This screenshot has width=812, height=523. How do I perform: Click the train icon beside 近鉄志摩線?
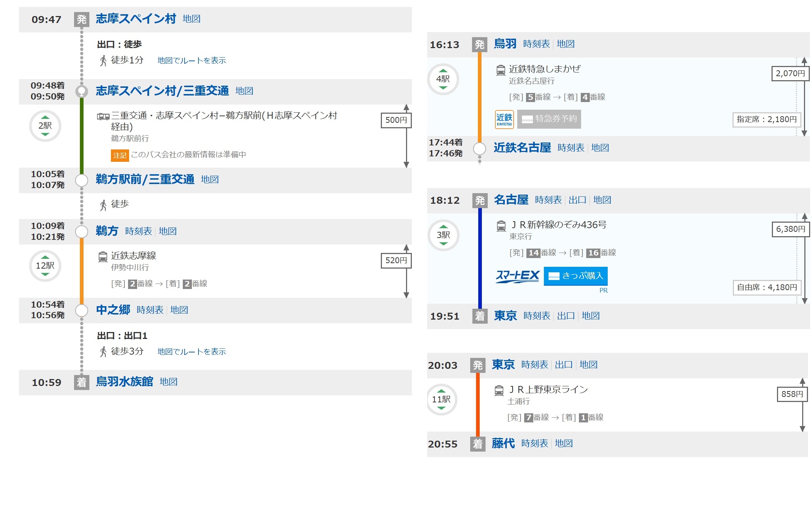click(103, 257)
